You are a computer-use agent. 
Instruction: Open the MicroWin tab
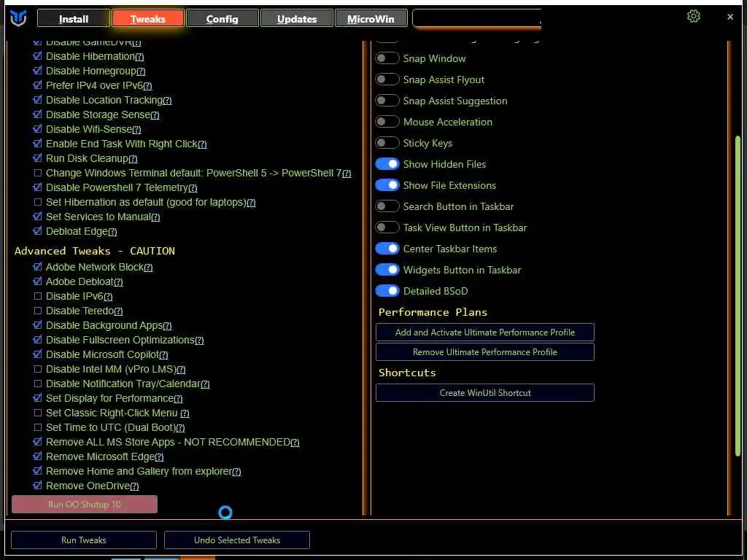(x=371, y=18)
